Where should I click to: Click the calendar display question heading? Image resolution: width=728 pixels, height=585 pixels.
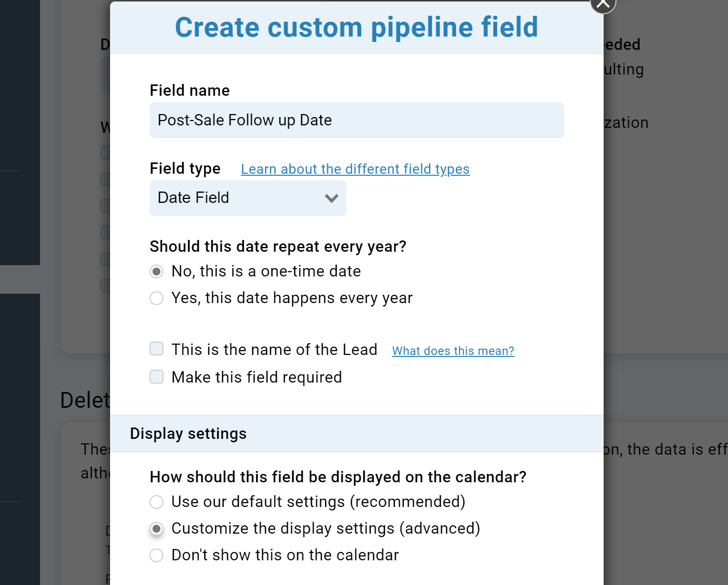338,477
